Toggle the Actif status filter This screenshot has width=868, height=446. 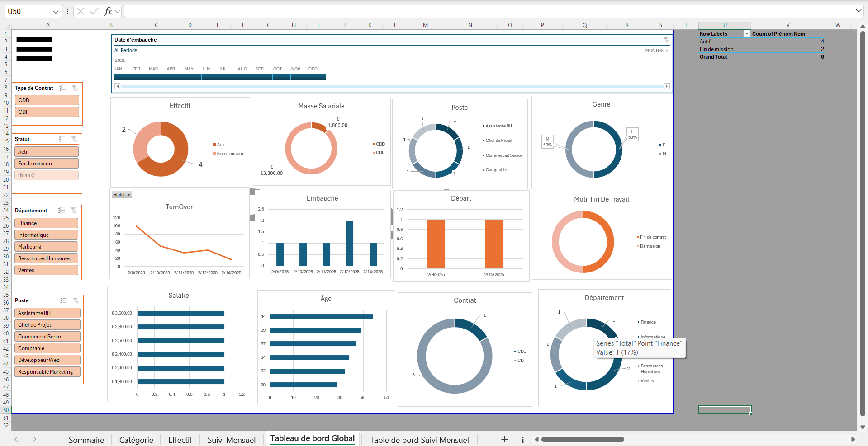click(47, 151)
